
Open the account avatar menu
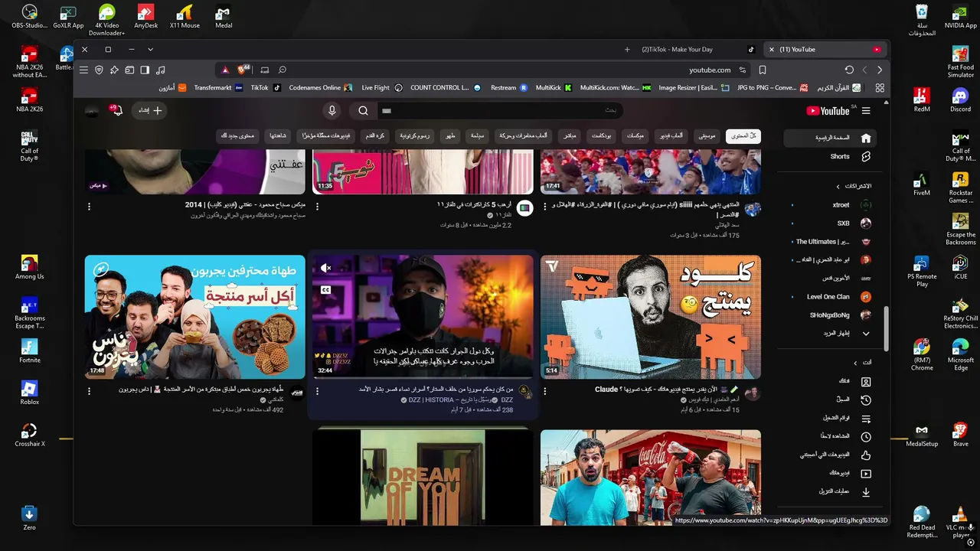coord(92,110)
